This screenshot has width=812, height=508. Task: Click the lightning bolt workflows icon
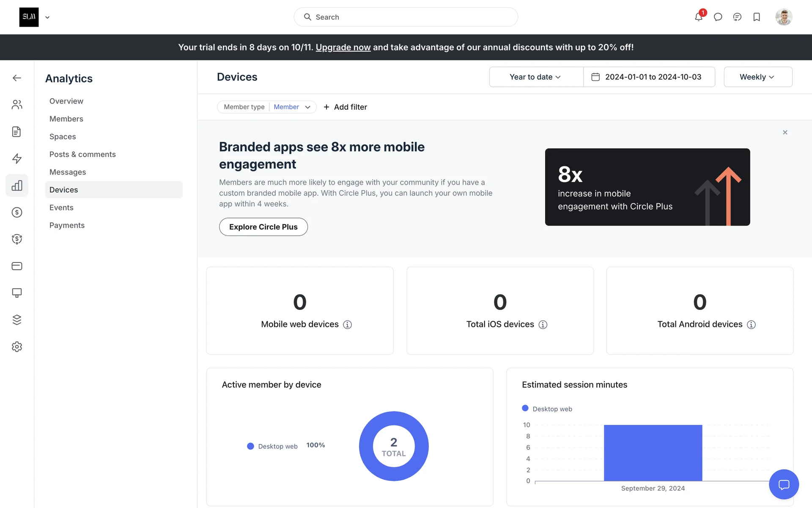[x=17, y=158]
